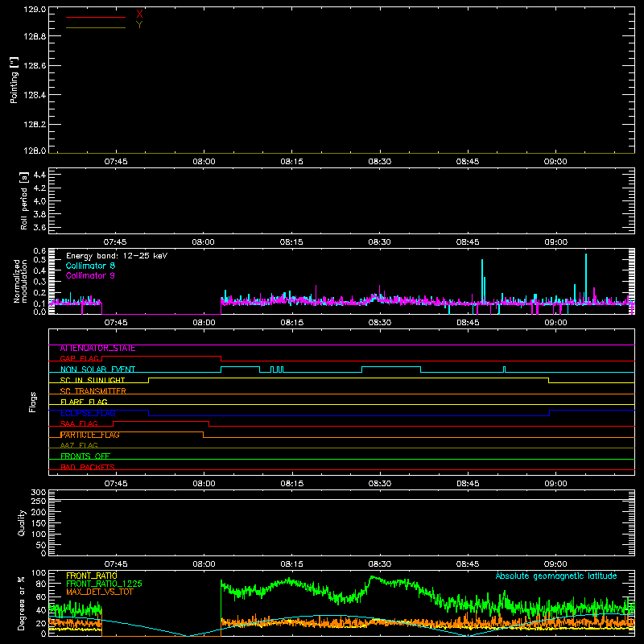Click the 200 Quality tick label
This screenshot has height=644, width=644.
click(x=39, y=512)
